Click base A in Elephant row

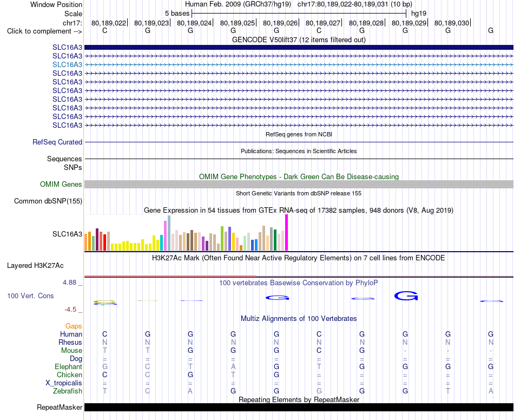(233, 366)
